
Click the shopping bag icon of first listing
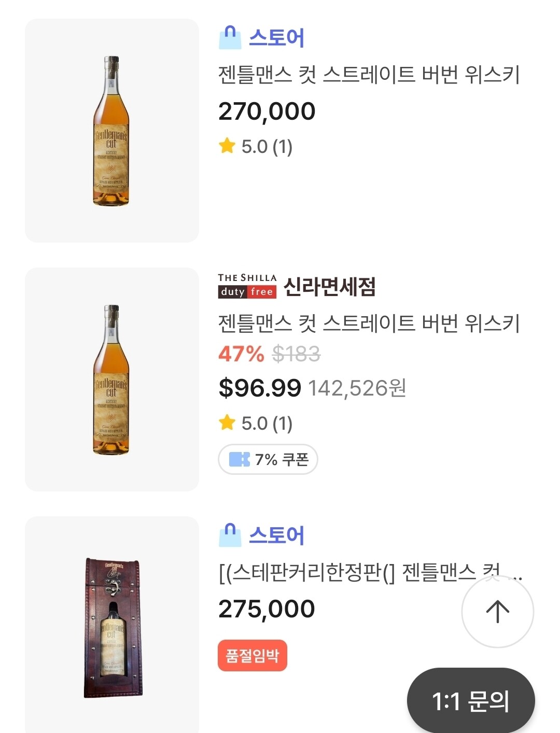(230, 38)
